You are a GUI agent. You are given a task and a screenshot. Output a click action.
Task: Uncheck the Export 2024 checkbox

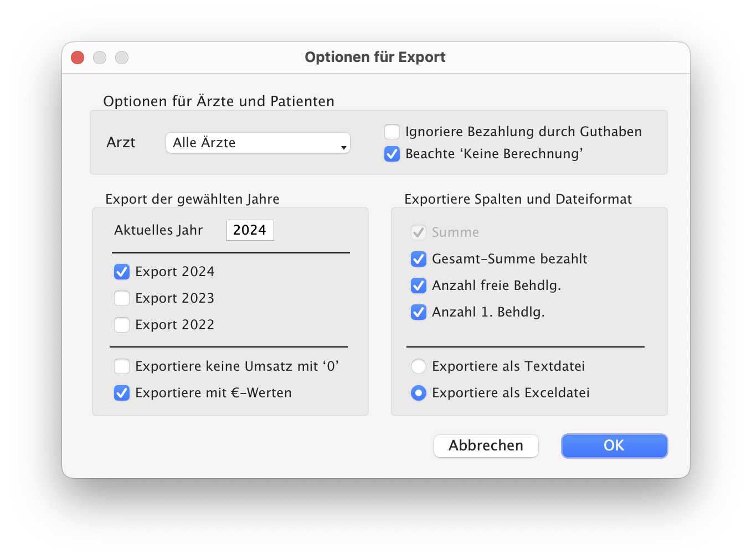click(x=122, y=272)
